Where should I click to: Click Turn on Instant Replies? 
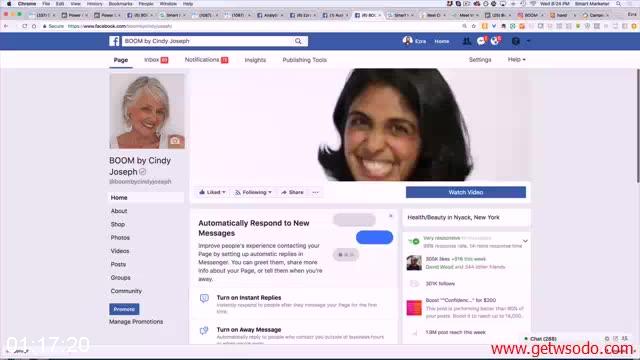249,298
